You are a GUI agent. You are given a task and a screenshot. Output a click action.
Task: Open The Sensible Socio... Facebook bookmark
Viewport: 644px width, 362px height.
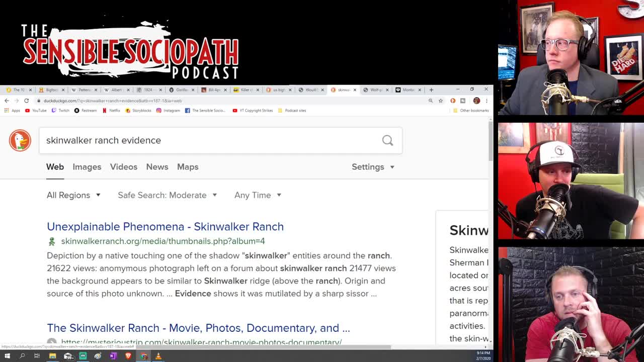click(205, 111)
